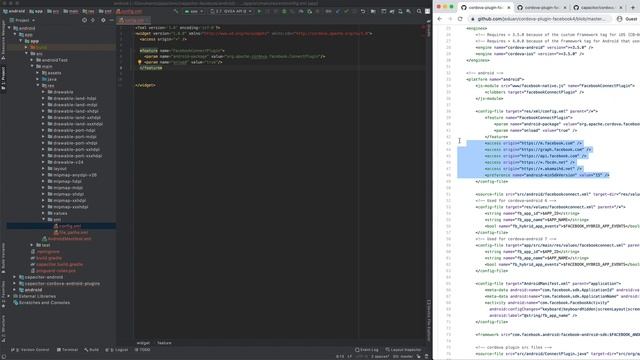The height and width of the screenshot is (360, 640).
Task: Click android breadcrumb in navigation bar
Action: click(x=14, y=11)
